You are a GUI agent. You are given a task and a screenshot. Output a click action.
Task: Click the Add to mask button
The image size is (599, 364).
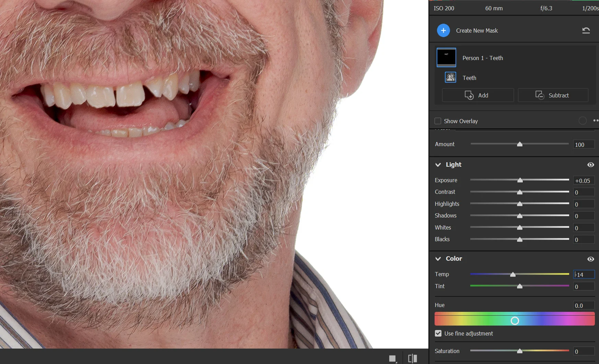point(477,95)
